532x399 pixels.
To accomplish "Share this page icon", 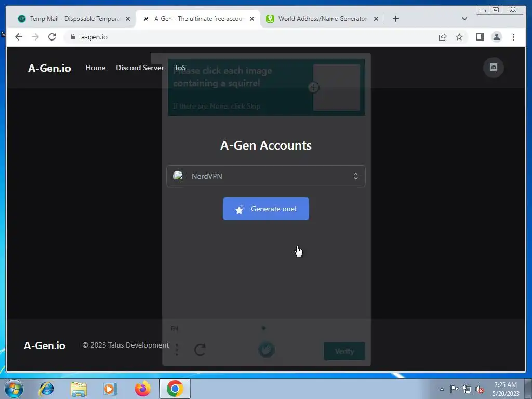I will point(443,37).
